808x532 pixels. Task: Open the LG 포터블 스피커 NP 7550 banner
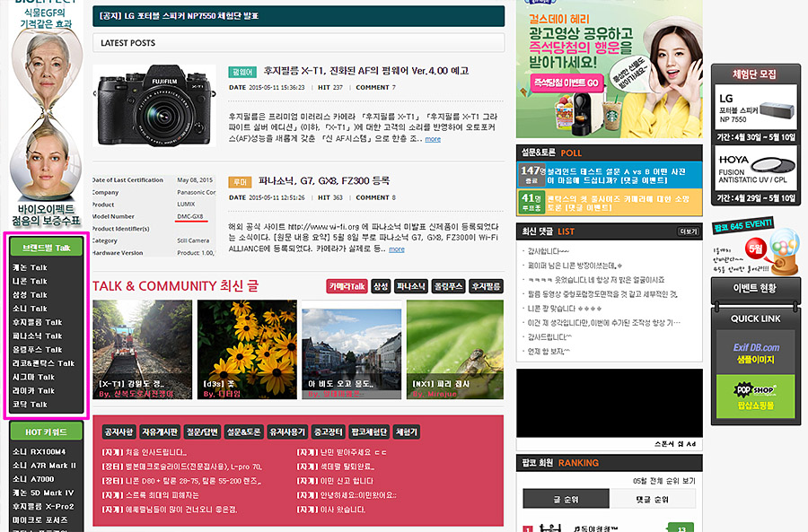pyautogui.click(x=756, y=107)
